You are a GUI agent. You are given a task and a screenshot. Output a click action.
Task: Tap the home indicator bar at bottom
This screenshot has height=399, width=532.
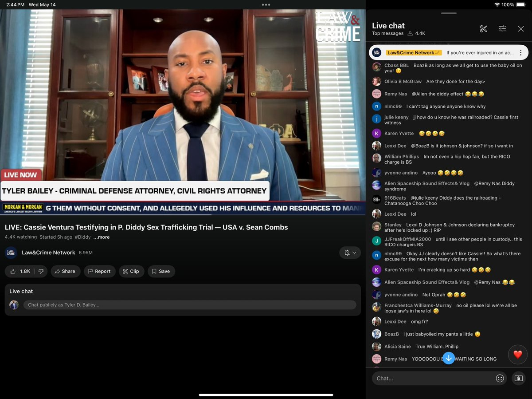(266, 395)
